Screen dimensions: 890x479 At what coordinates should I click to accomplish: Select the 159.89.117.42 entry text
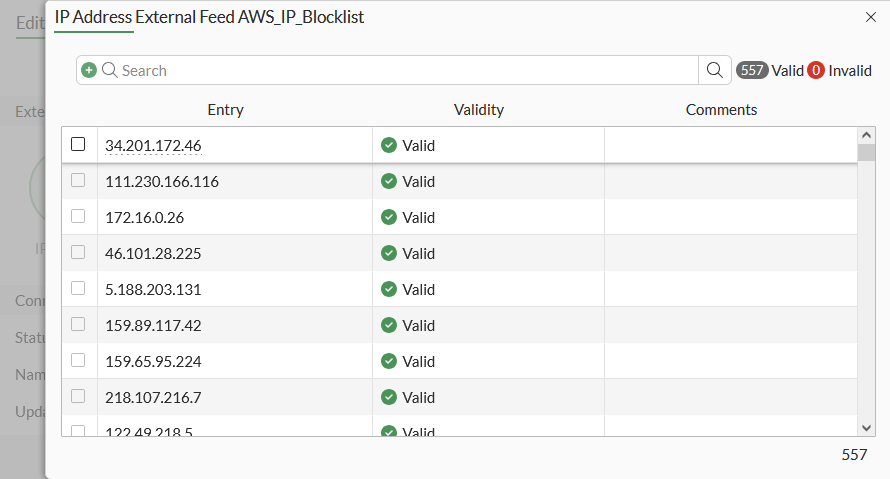153,325
